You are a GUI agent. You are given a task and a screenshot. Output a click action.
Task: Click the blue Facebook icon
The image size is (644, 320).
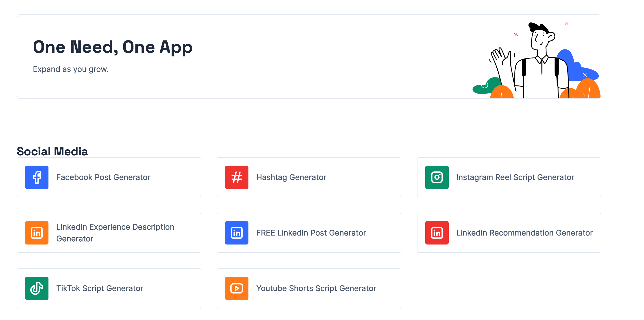pyautogui.click(x=37, y=177)
